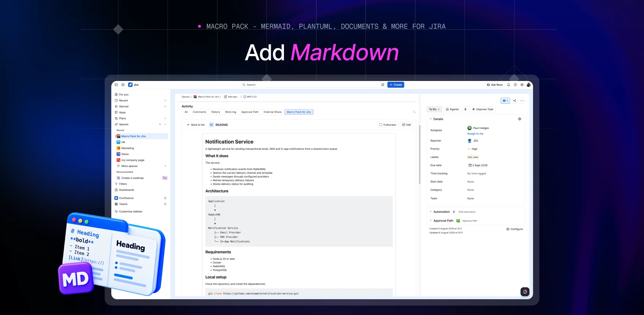Viewport: 644px width, 315px height.
Task: Open the issue more actions ellipsis
Action: (x=522, y=101)
